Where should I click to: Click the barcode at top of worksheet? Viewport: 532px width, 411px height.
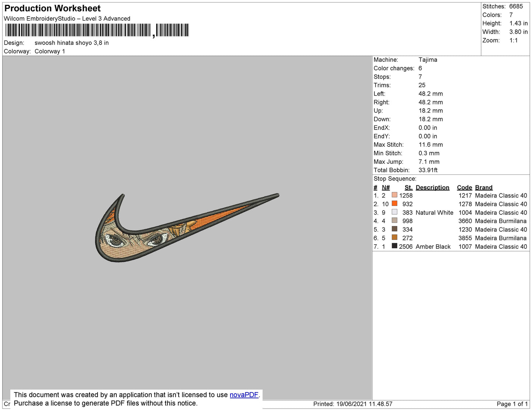pyautogui.click(x=97, y=30)
